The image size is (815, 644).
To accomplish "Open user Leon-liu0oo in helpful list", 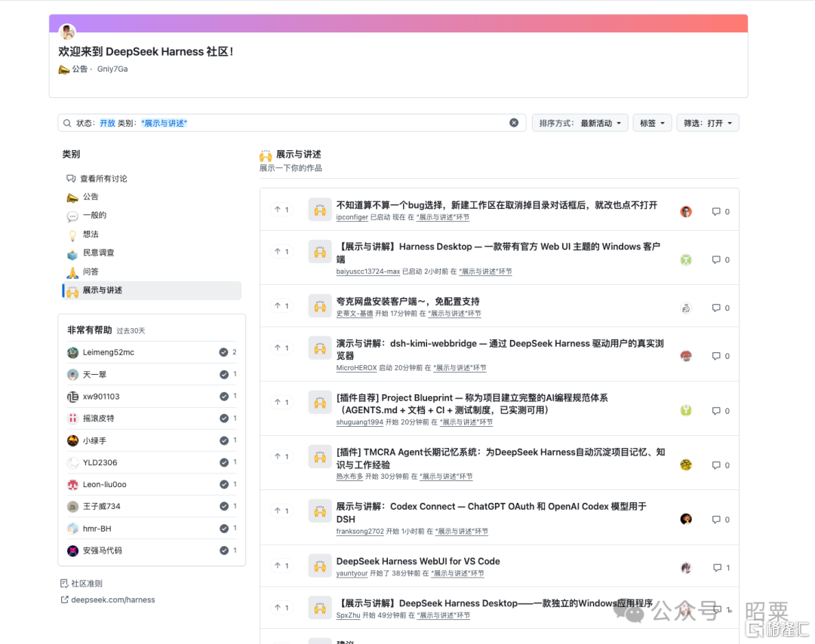I will point(104,484).
